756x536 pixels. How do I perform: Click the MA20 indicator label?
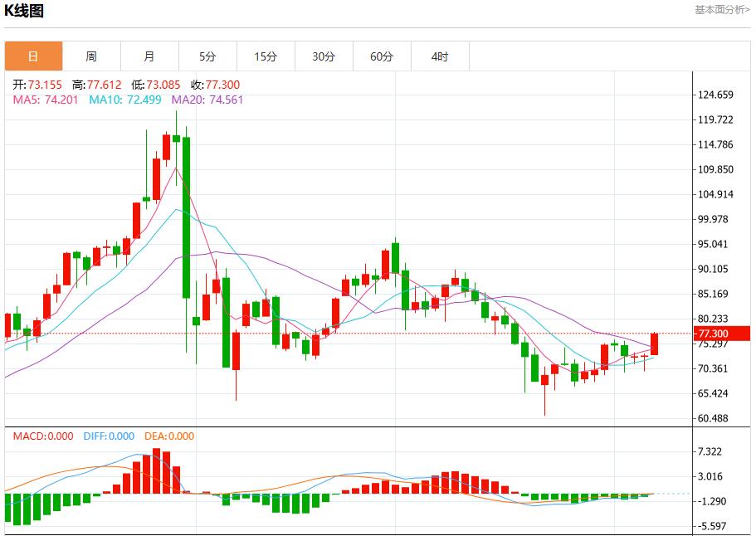[x=207, y=100]
